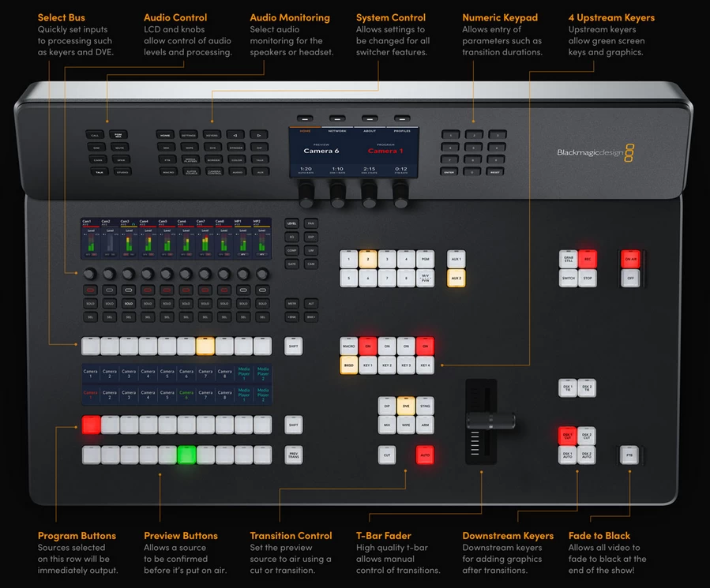Image resolution: width=710 pixels, height=588 pixels.
Task: Select the DVE transition style
Action: click(407, 406)
